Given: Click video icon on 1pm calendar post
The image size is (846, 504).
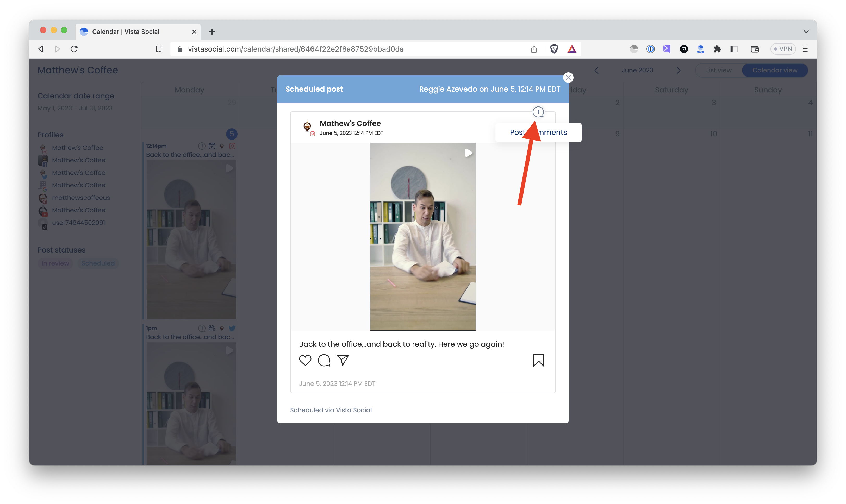Looking at the screenshot, I should [x=212, y=329].
